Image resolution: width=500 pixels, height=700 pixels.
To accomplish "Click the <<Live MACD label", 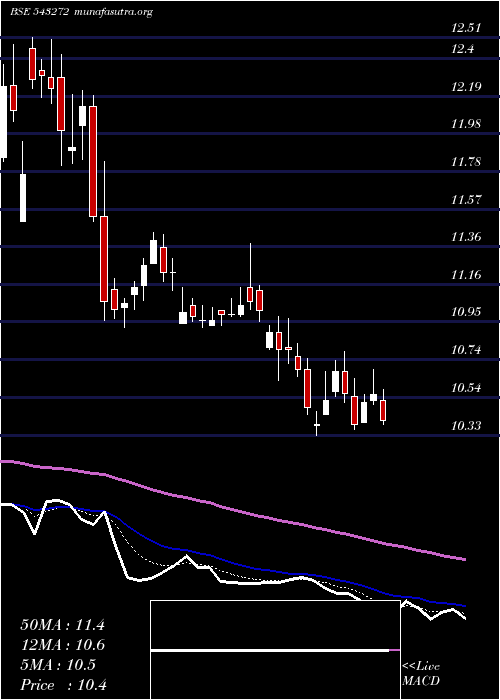I will (x=421, y=674).
